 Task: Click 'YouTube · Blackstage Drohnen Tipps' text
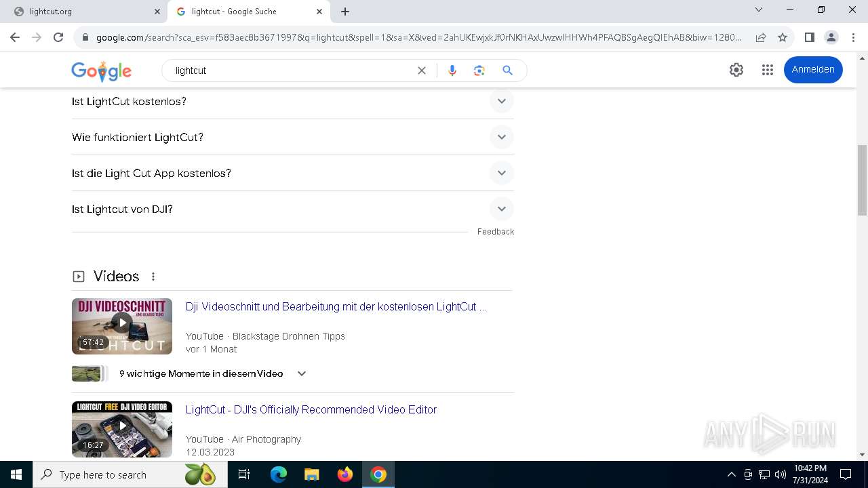click(265, 336)
